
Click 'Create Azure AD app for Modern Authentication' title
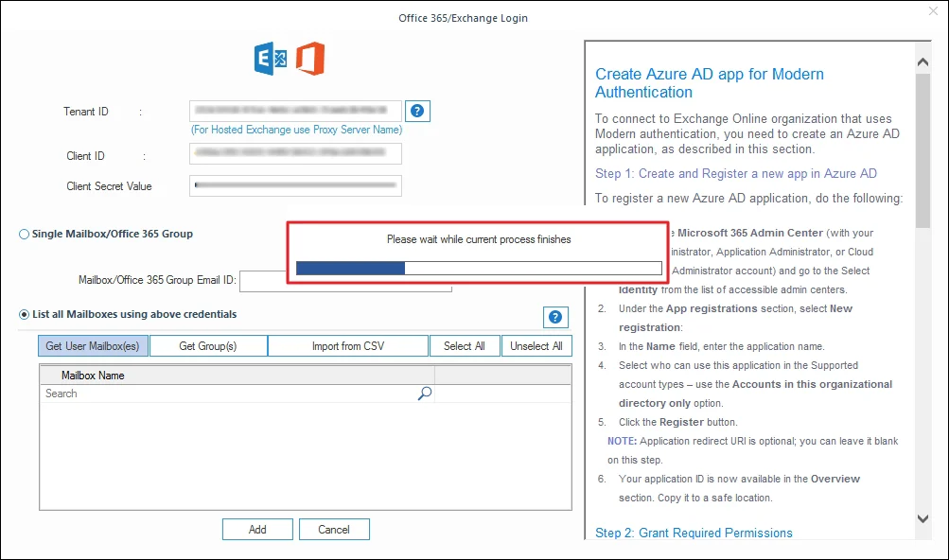pyautogui.click(x=710, y=83)
